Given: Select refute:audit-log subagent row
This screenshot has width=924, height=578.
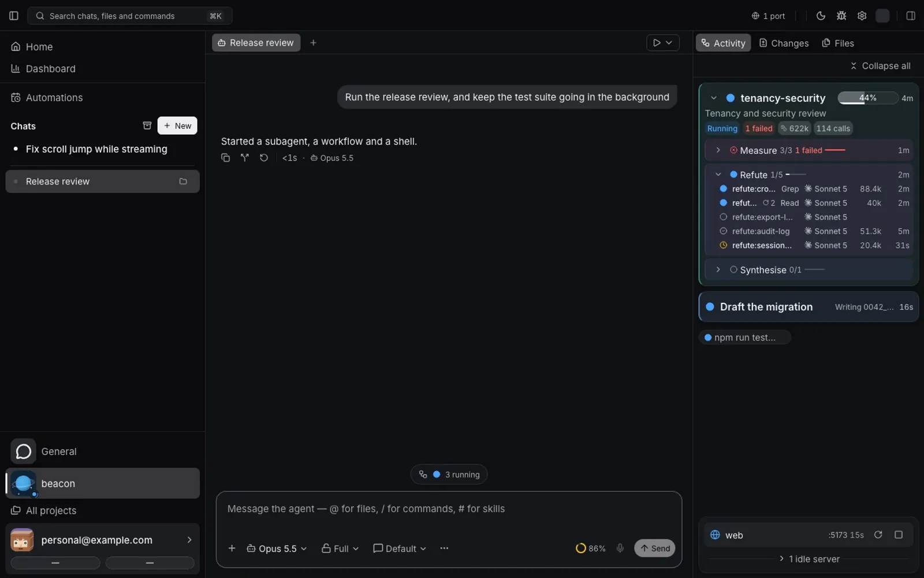Looking at the screenshot, I should (x=814, y=231).
